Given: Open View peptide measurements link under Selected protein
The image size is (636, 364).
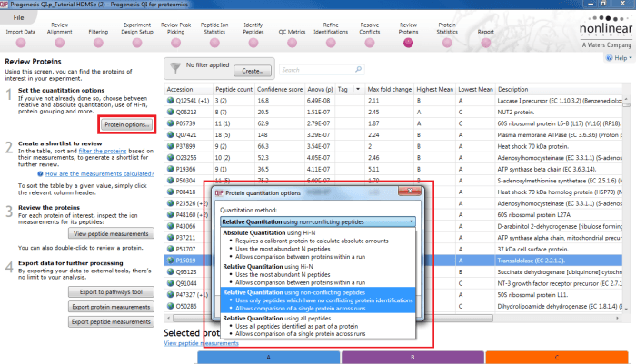Looking at the screenshot, I should (201, 343).
